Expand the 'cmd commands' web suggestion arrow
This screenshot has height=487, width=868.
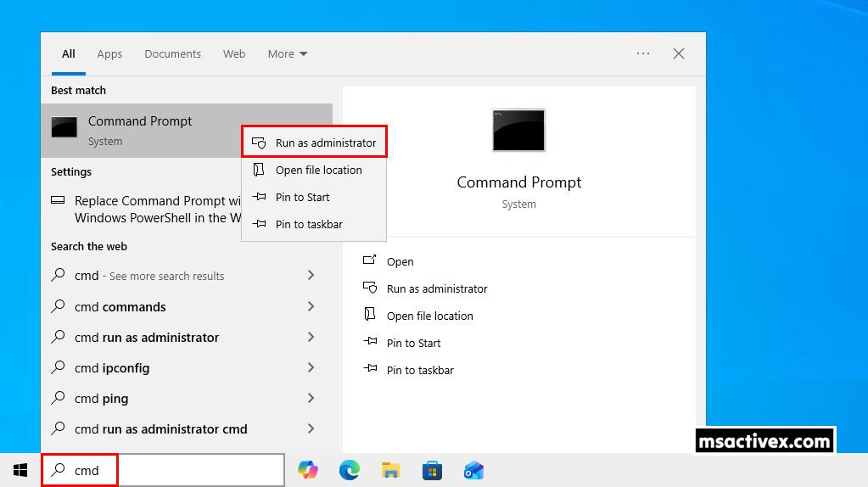coord(311,306)
